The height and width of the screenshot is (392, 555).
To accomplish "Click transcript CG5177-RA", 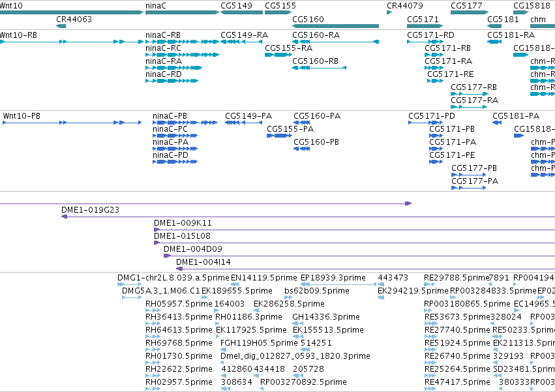I will coord(475,100).
